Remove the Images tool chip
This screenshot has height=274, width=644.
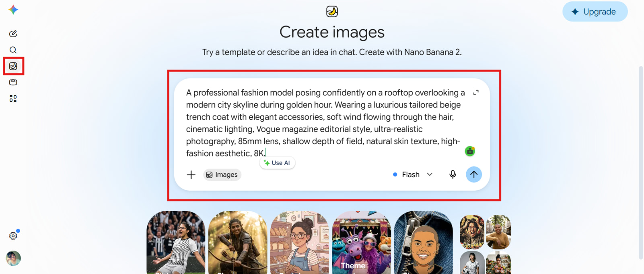coord(222,174)
